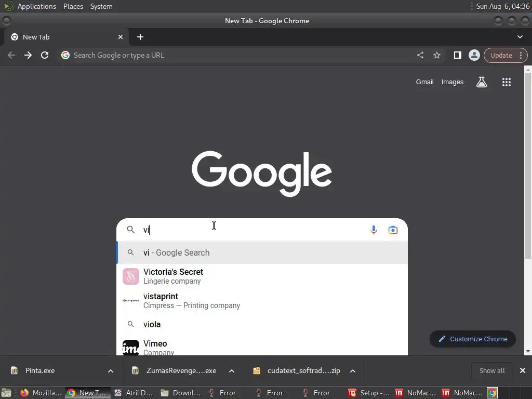This screenshot has width=532, height=399.
Task: Choose the Vimeo suggestion
Action: pyautogui.click(x=262, y=347)
